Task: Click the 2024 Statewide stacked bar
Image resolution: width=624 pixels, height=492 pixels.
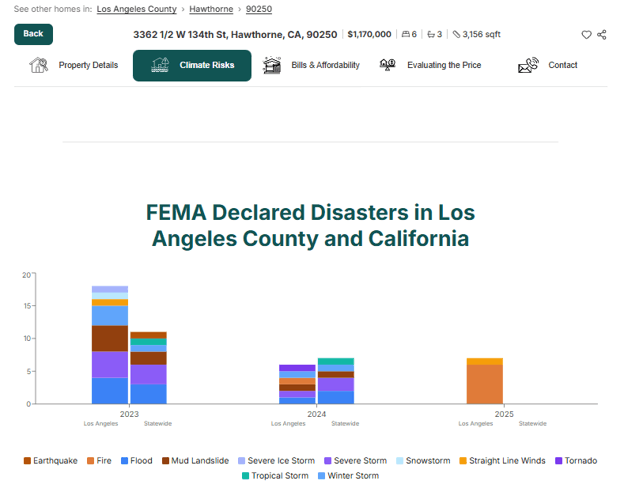Action: [336, 381]
